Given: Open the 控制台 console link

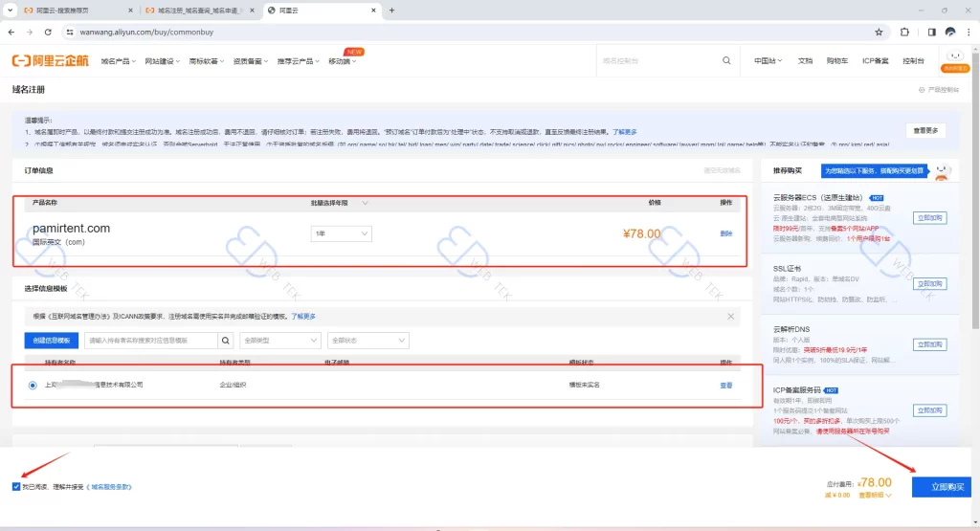Looking at the screenshot, I should pos(913,61).
